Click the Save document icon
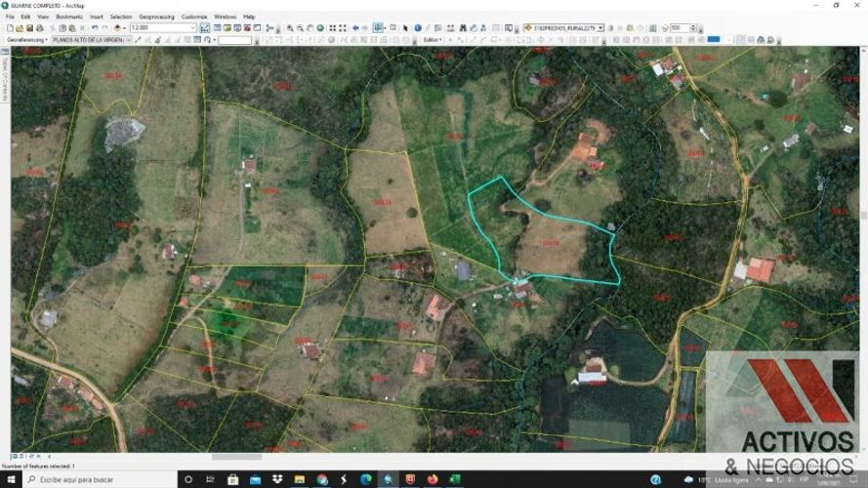The height and width of the screenshot is (488, 868). coord(30,27)
